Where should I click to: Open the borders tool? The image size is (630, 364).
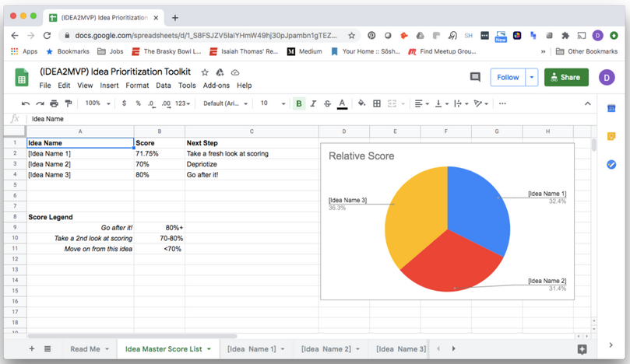click(x=377, y=103)
